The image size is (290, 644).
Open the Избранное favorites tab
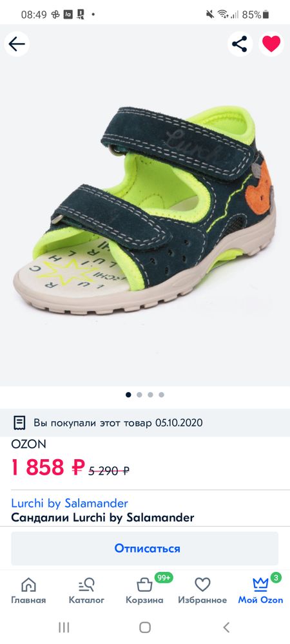coord(202,591)
